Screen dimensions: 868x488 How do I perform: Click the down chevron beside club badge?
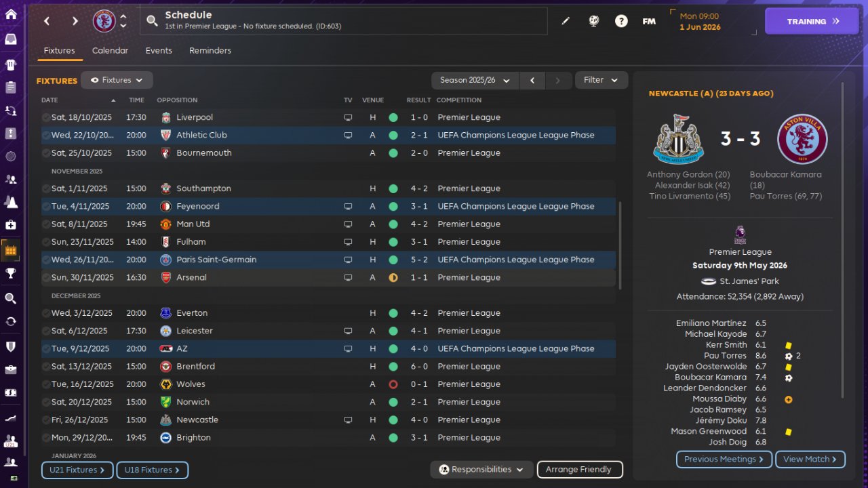(x=123, y=26)
